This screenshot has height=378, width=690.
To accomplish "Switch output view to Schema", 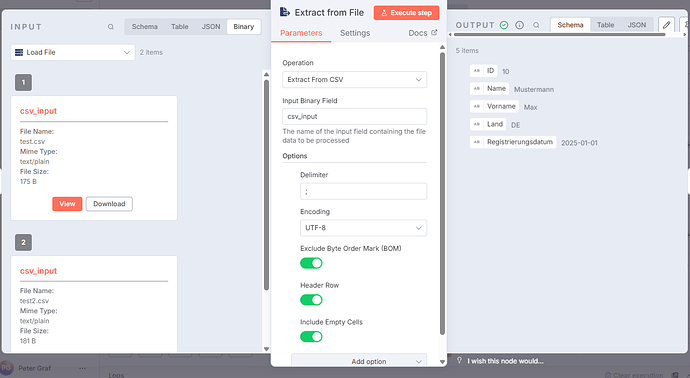I will 570,25.
